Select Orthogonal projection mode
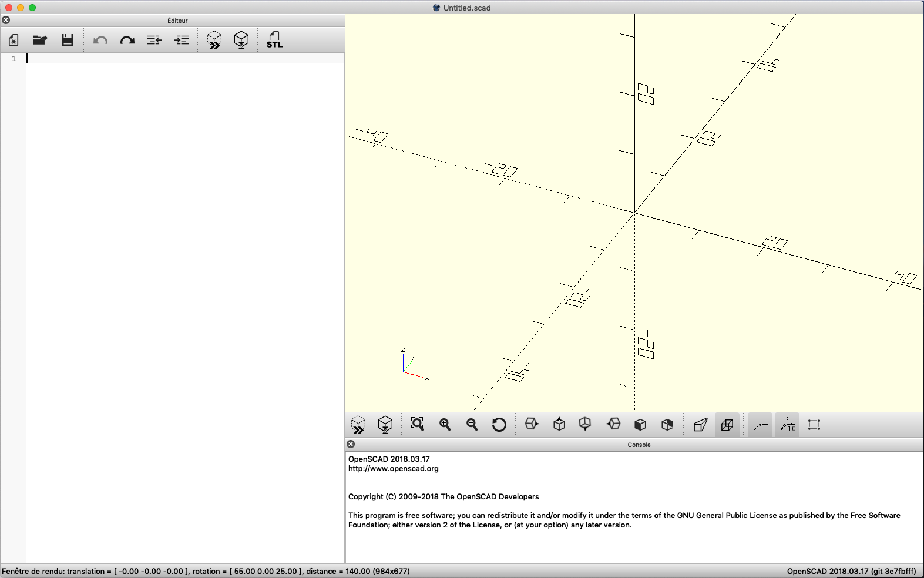Viewport: 924px width, 578px height. [727, 425]
